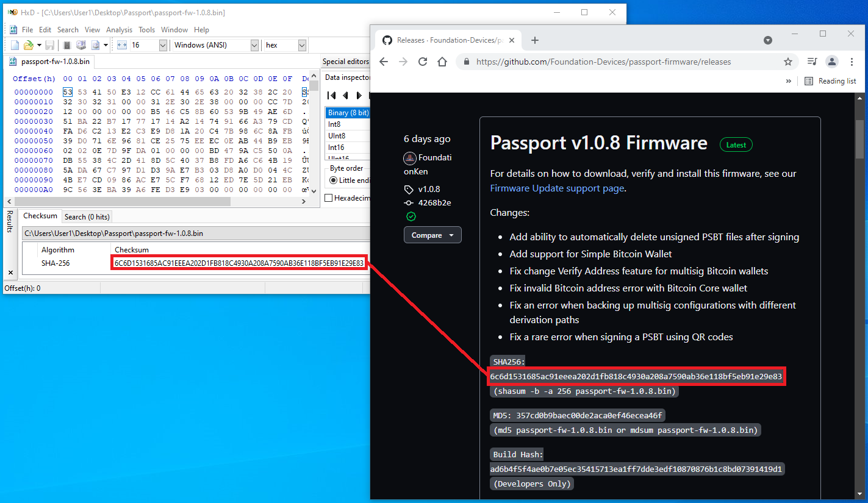868x503 pixels.
Task: Close the Results panel with X icon
Action: pos(10,272)
